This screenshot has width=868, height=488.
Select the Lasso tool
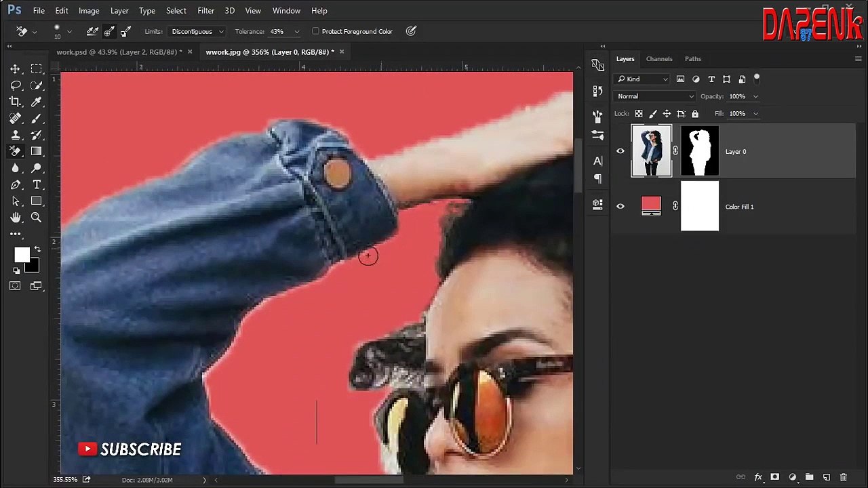[15, 85]
